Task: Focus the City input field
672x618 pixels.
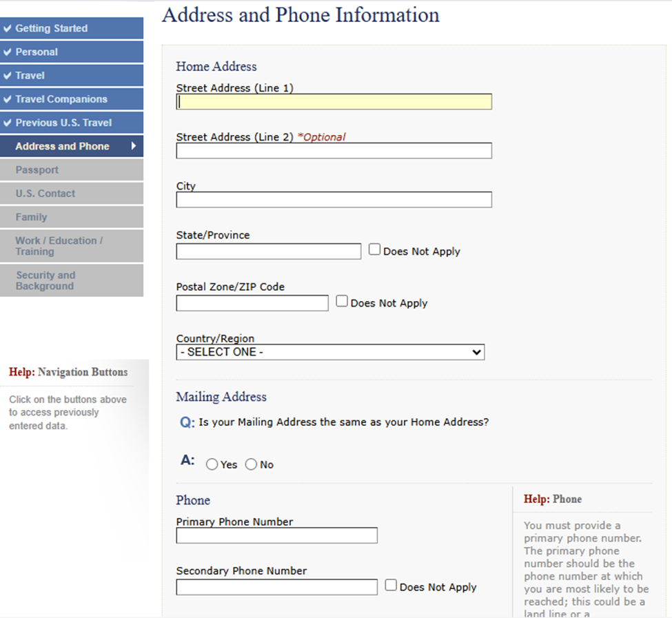Action: coord(334,200)
